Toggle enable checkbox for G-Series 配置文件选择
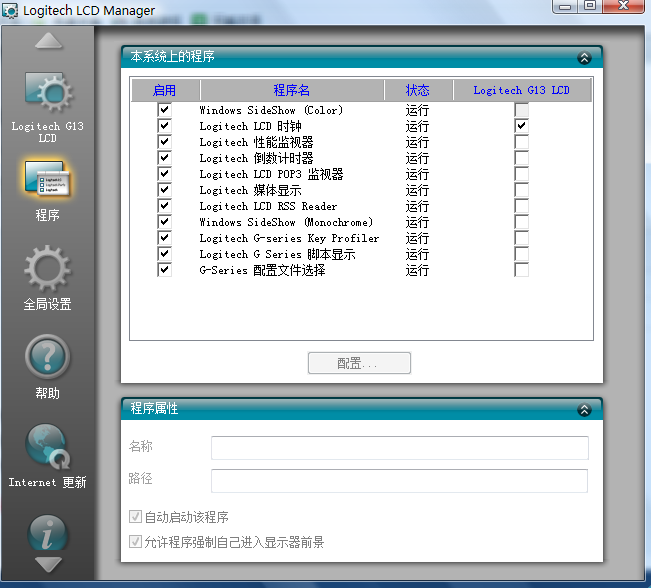 pyautogui.click(x=164, y=270)
